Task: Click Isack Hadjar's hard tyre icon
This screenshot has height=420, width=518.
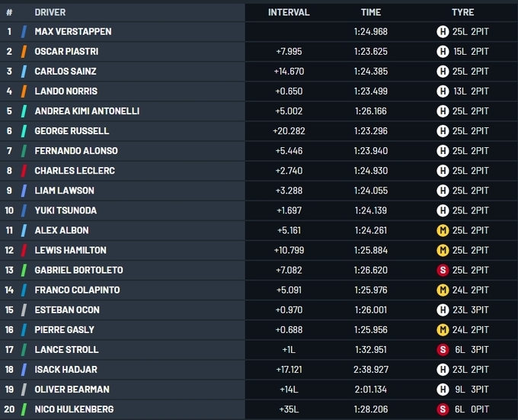Action: click(x=441, y=369)
